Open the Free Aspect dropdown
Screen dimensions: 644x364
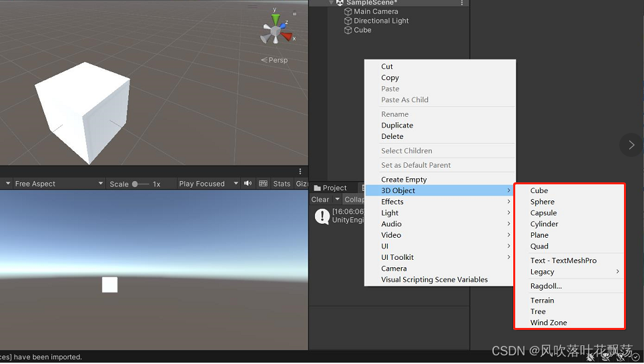(x=59, y=184)
